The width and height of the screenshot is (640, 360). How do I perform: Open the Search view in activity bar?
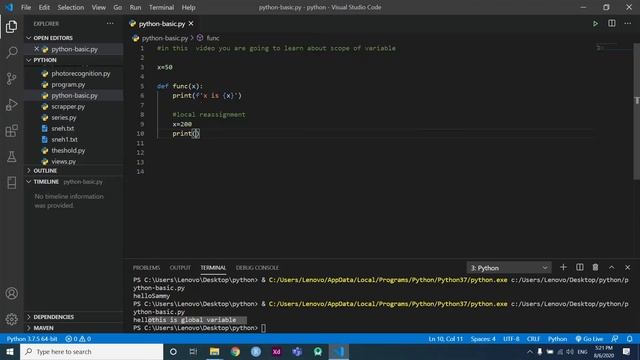(11, 52)
